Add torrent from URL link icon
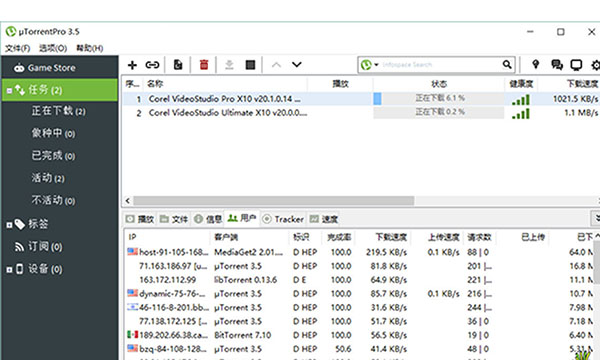This screenshot has height=360, width=600. [152, 65]
